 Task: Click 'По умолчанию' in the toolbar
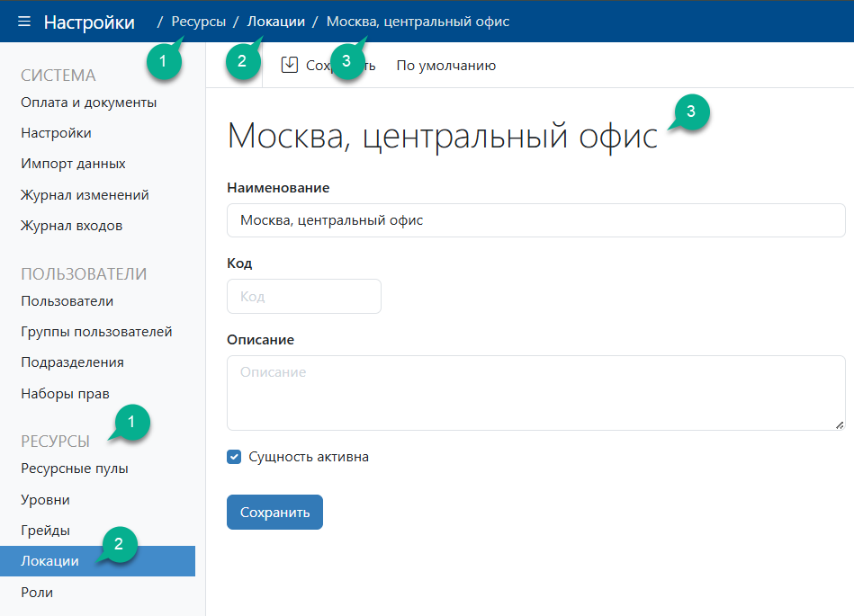445,66
